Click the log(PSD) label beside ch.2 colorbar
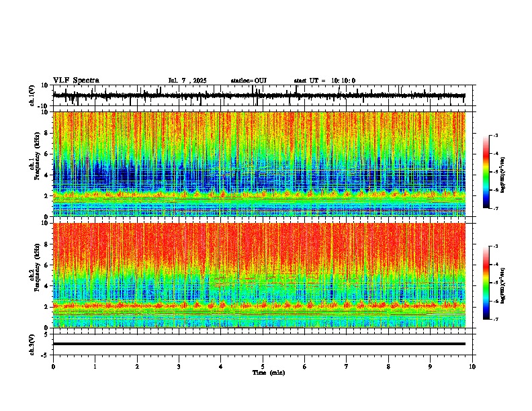This screenshot has width=532, height=411. [503, 285]
